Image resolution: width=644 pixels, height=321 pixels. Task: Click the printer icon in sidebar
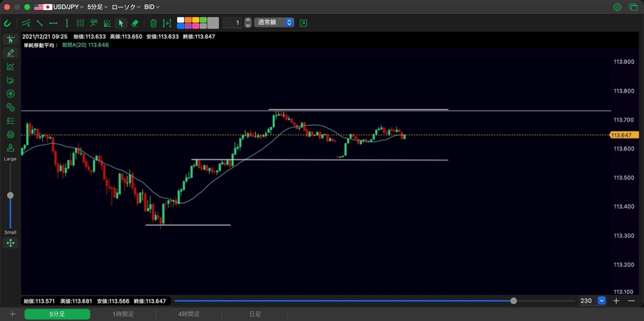pos(10,134)
